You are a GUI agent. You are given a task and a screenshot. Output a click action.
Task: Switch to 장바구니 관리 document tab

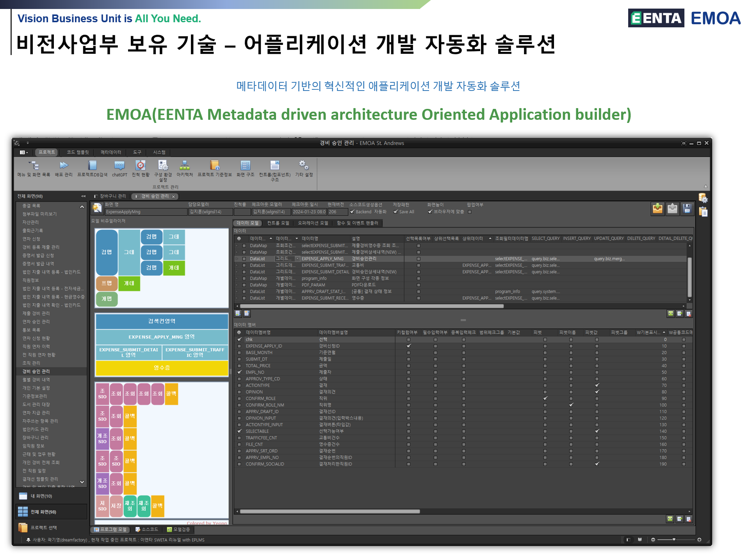110,196
